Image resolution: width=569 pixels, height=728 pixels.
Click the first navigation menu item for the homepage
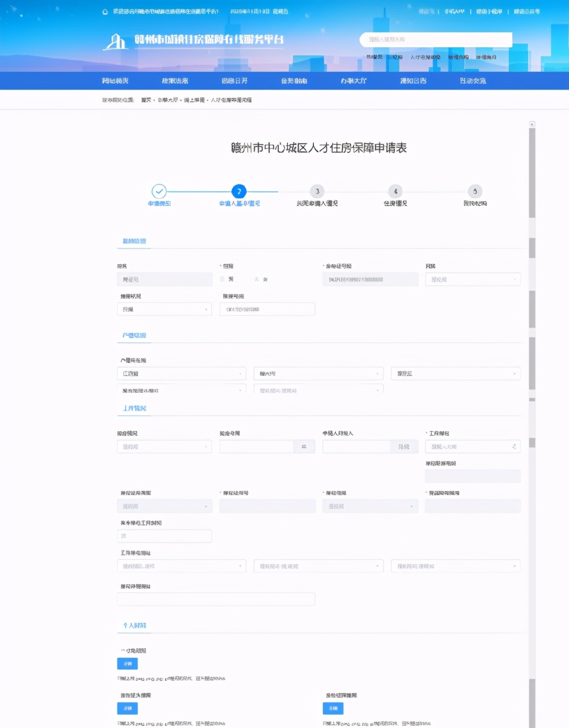(x=117, y=80)
